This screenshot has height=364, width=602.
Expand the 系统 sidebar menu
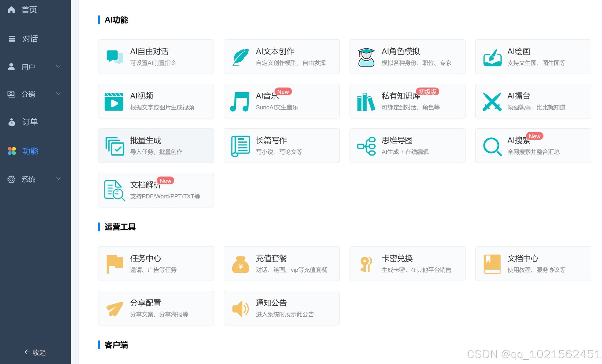pos(58,179)
